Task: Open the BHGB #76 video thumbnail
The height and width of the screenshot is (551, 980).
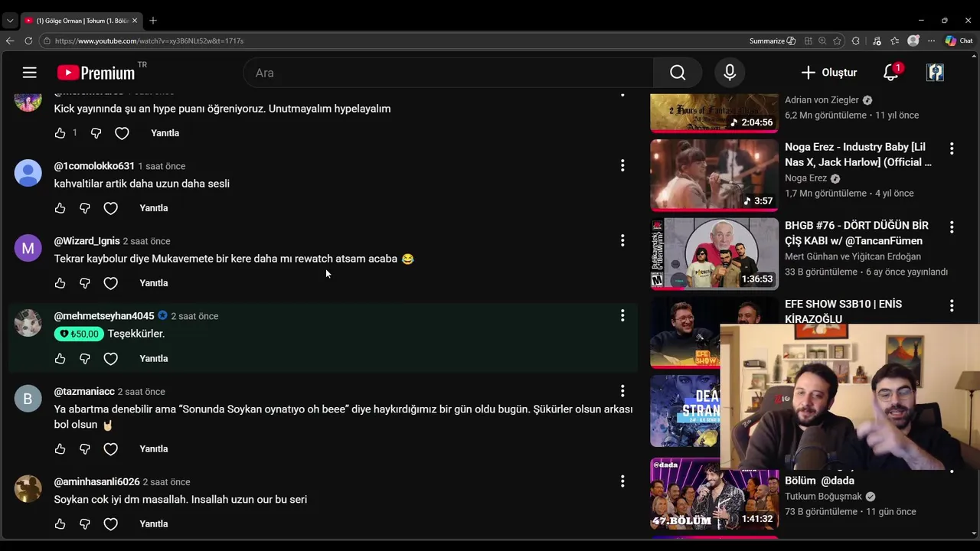Action: click(x=714, y=254)
